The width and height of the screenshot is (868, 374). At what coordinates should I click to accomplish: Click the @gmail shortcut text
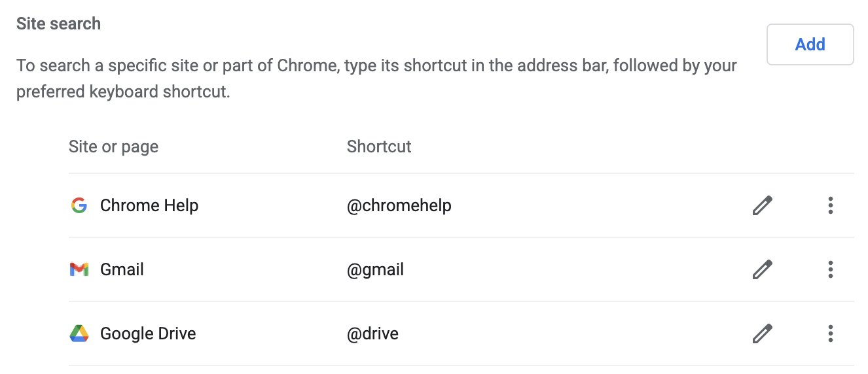pos(375,269)
